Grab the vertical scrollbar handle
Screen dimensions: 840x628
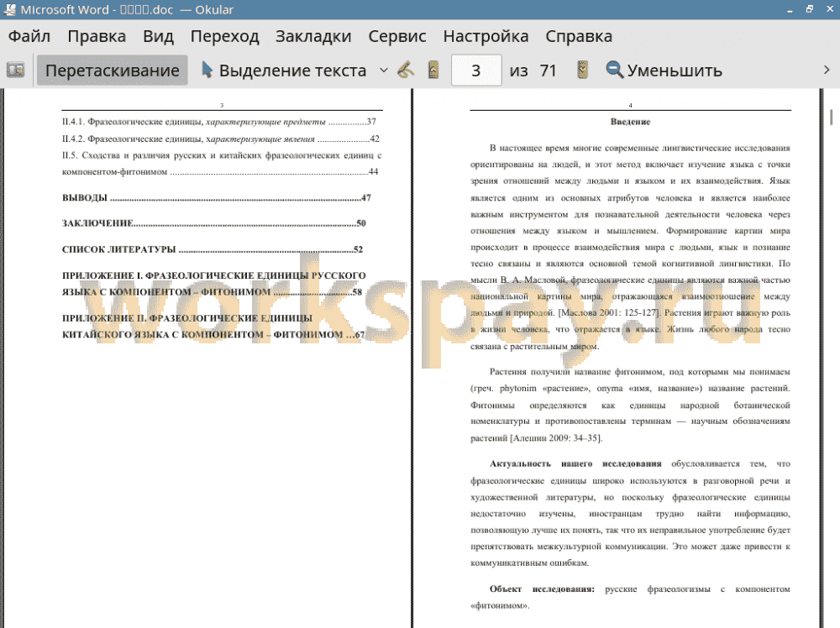coord(832,118)
